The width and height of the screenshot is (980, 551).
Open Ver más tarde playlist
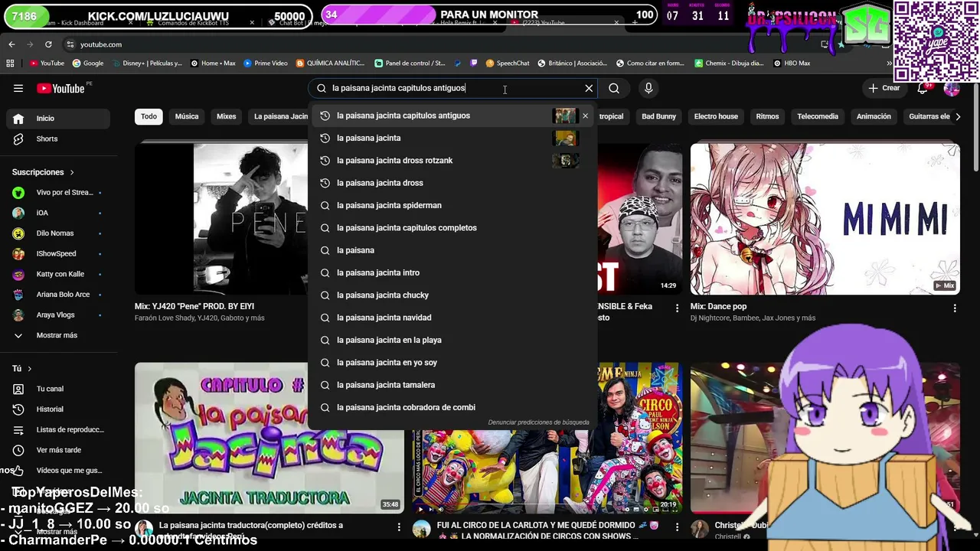coord(59,450)
